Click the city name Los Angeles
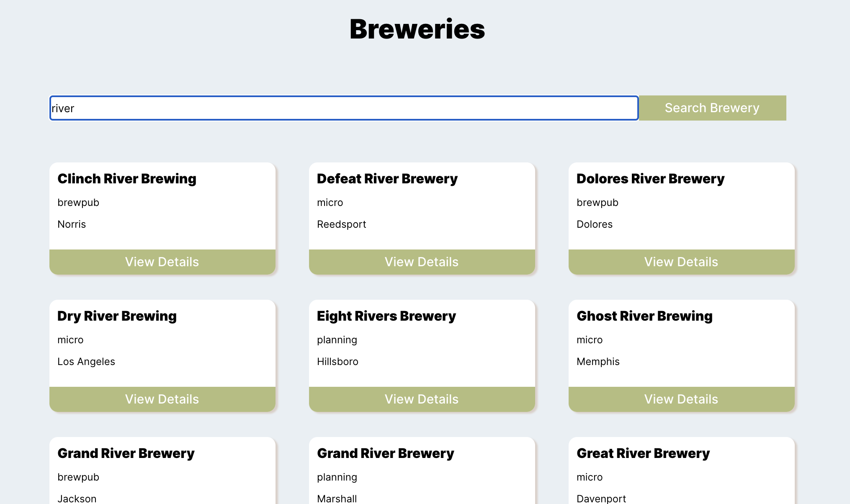 (x=86, y=362)
